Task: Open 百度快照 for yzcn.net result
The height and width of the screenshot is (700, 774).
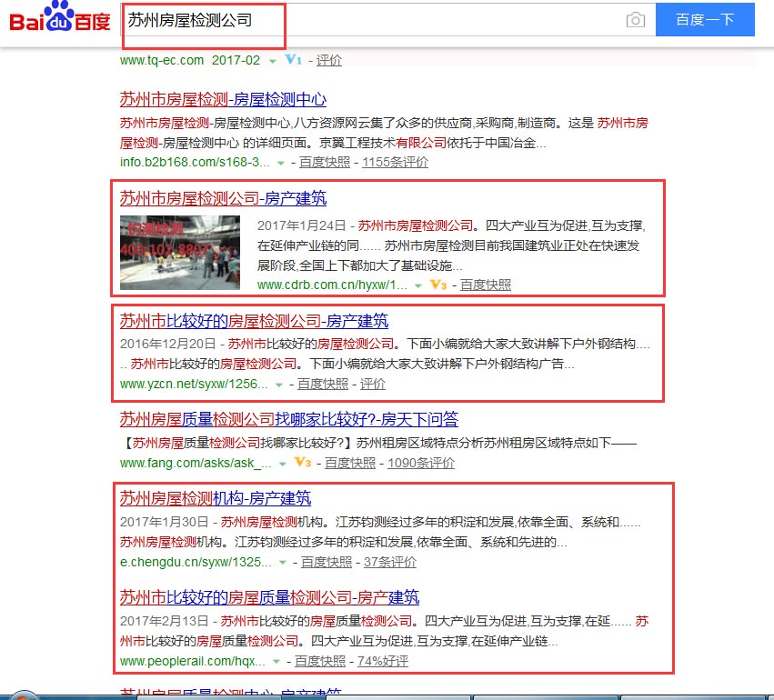Action: pos(322,384)
